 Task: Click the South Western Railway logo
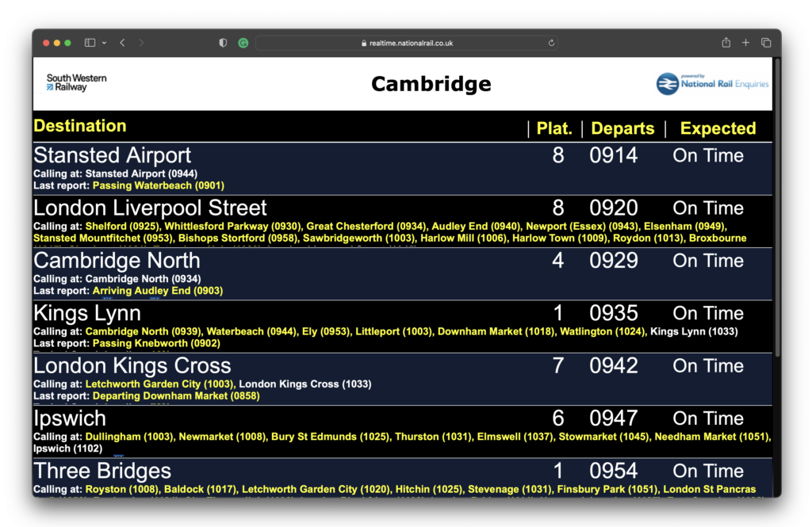(x=75, y=82)
